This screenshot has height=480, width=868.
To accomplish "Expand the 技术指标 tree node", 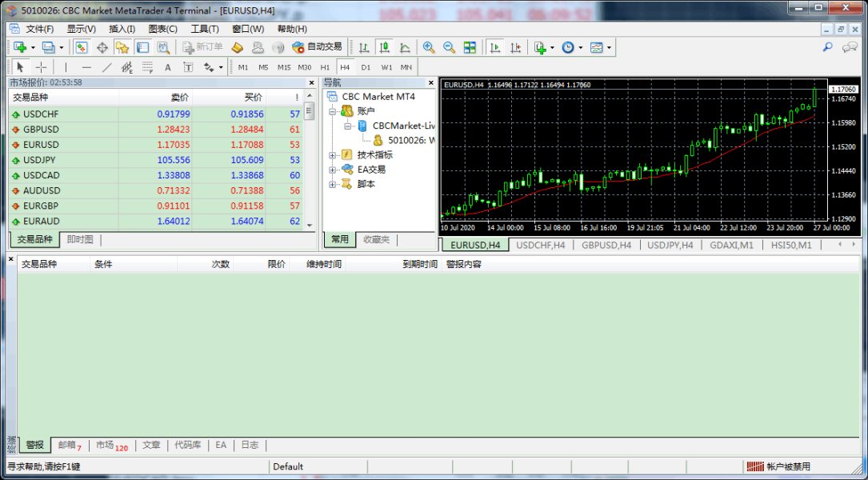I will [333, 154].
